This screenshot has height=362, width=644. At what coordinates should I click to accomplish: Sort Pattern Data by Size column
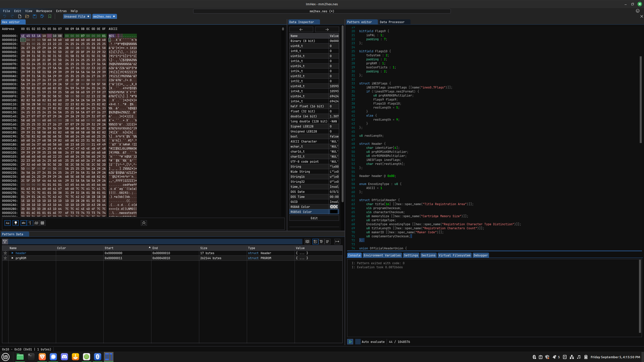(x=223, y=248)
